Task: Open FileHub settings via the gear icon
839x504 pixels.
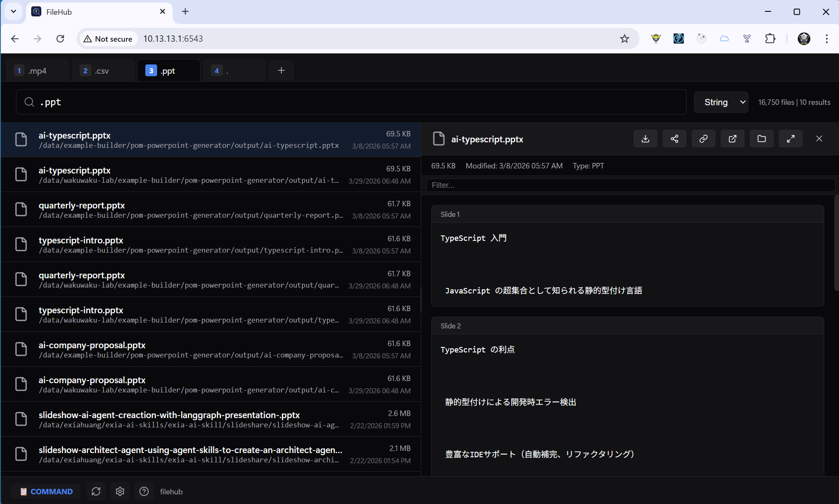Action: (120, 491)
